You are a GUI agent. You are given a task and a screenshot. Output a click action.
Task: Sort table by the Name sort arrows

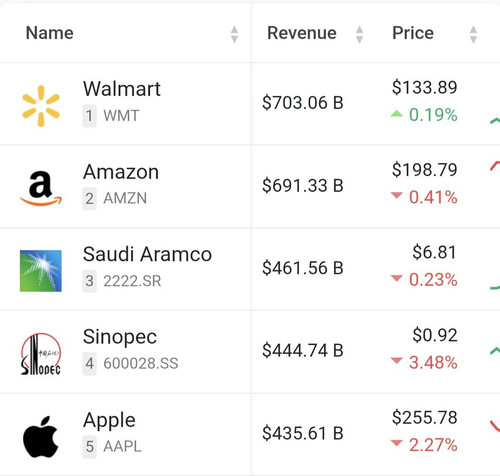[234, 34]
